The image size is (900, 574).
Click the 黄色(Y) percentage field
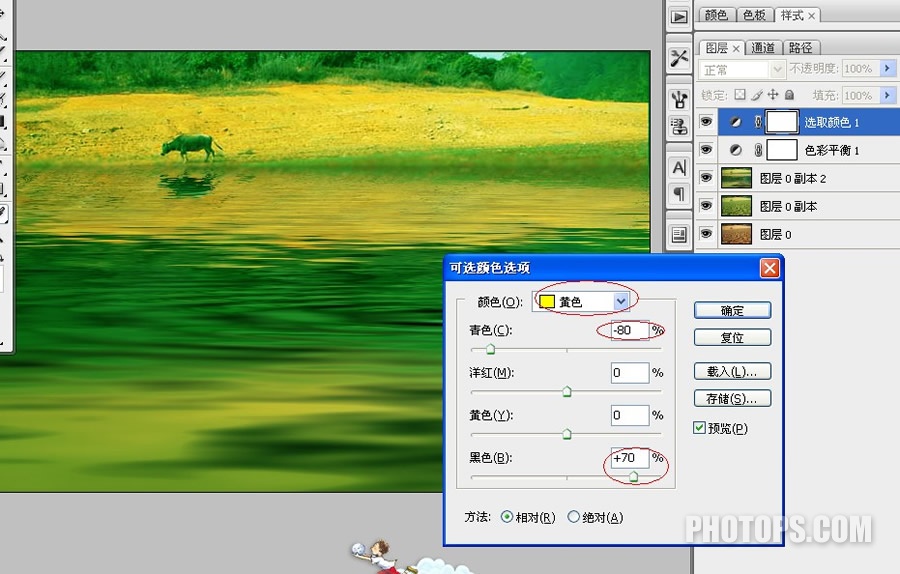pos(630,415)
